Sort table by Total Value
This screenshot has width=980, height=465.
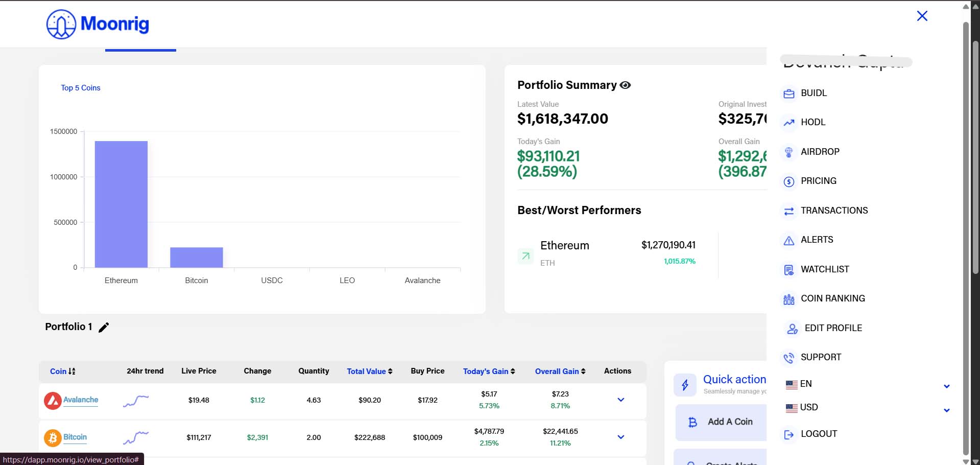370,371
